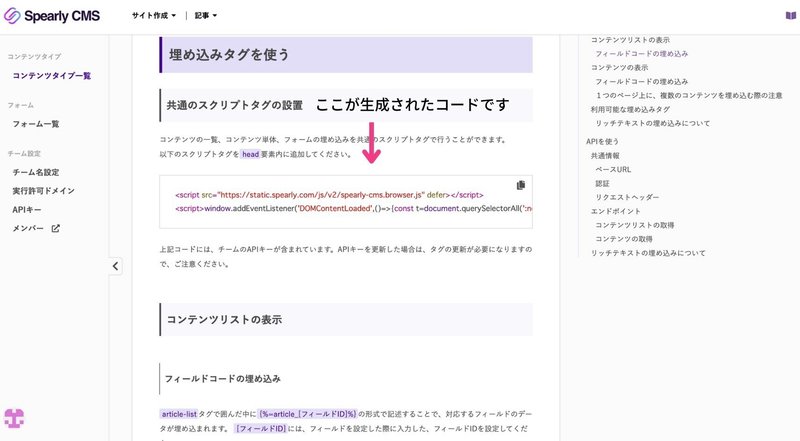Jump to APIを使う section
The height and width of the screenshot is (441, 800).
pyautogui.click(x=602, y=141)
